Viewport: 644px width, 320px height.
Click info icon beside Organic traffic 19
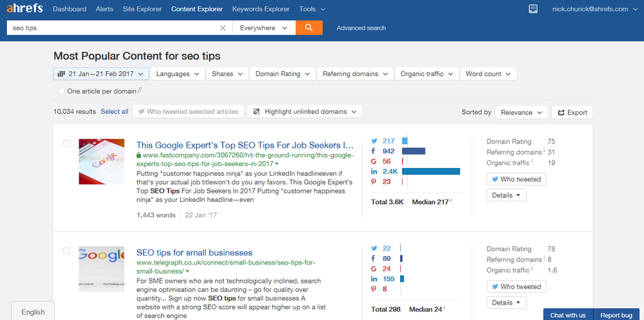[532, 162]
